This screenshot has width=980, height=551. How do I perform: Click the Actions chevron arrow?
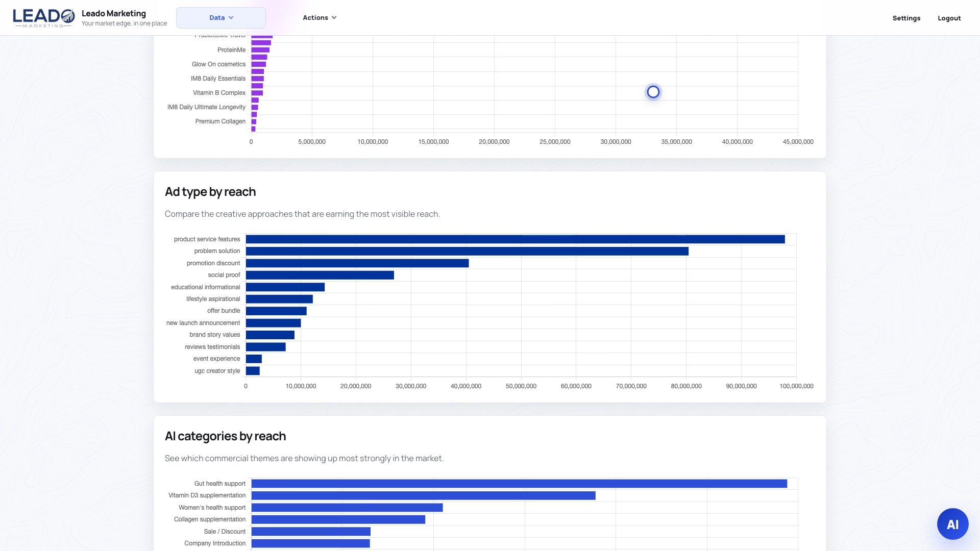click(334, 18)
